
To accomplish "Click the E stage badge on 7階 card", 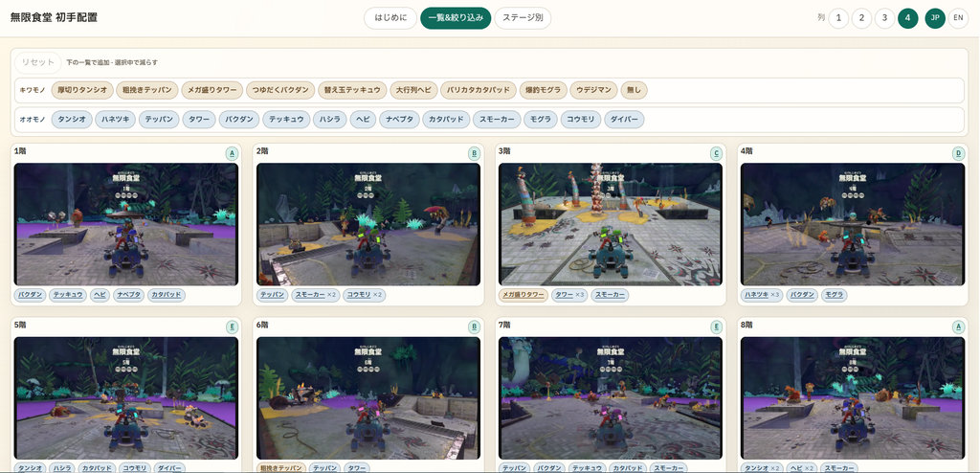I will coord(716,327).
